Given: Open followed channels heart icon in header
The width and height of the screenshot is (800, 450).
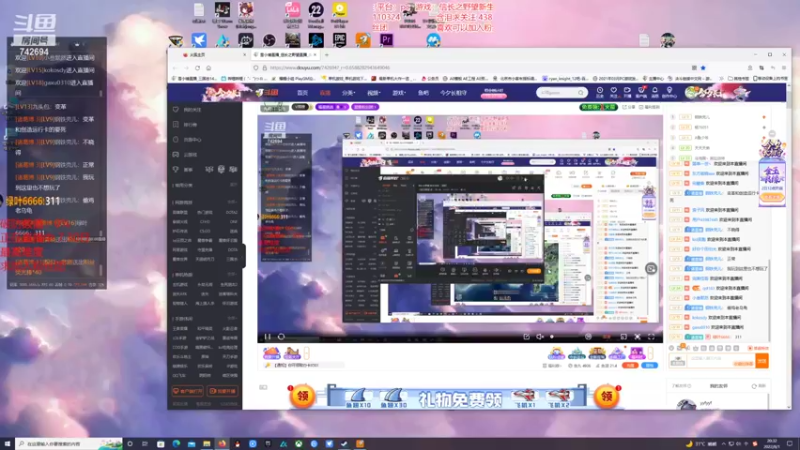Looking at the screenshot, I should [614, 92].
